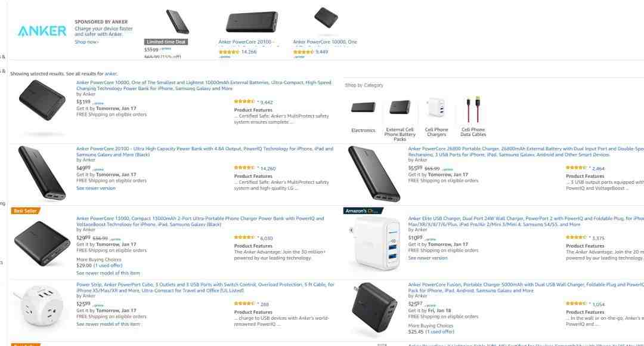This screenshot has width=644, height=346.
Task: Open star rating of PowerPort Cube listing
Action: (x=244, y=304)
